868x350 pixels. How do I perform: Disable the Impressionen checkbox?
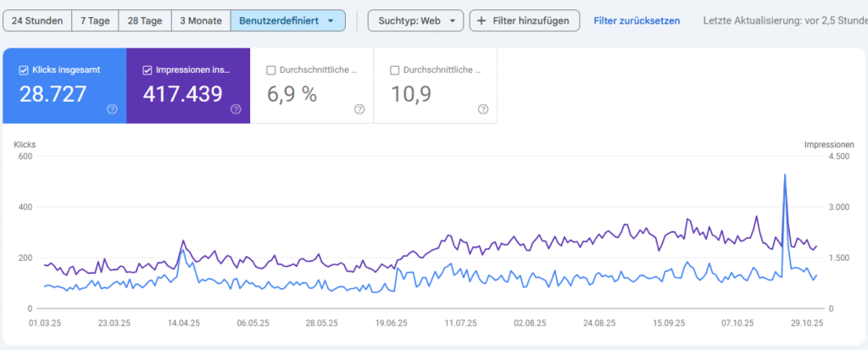click(147, 70)
